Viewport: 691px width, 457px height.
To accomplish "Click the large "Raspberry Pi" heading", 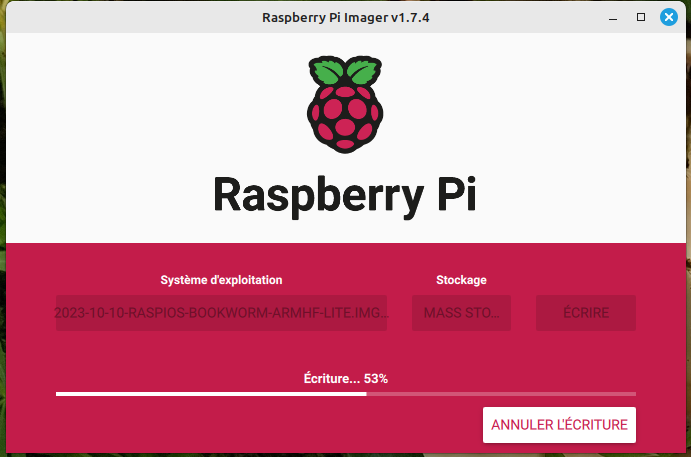I will (x=345, y=196).
